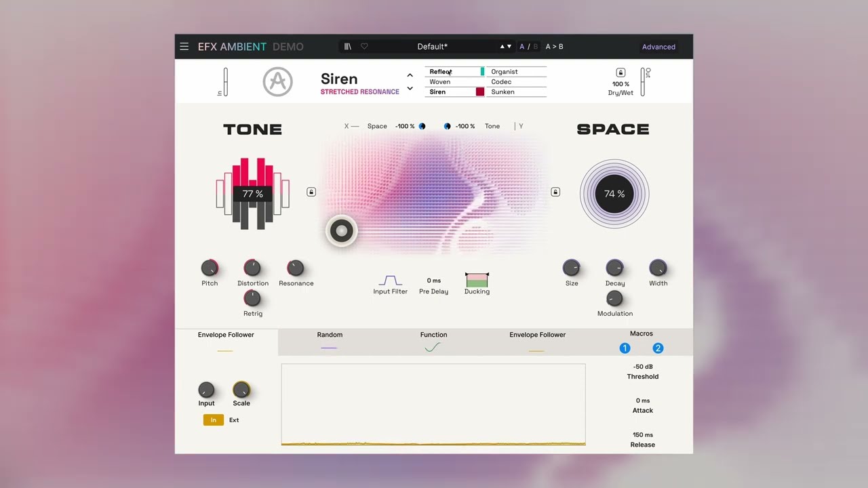Image resolution: width=868 pixels, height=488 pixels.
Task: Open the Default* preset name dropdown
Action: click(432, 47)
